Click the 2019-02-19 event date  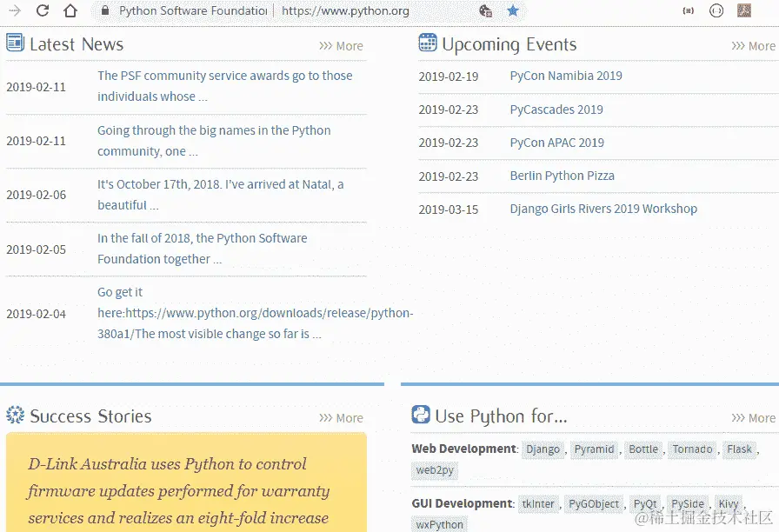coord(449,76)
